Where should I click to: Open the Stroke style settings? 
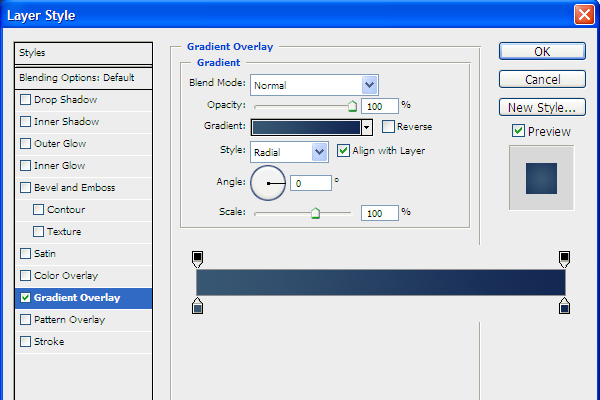tap(49, 342)
